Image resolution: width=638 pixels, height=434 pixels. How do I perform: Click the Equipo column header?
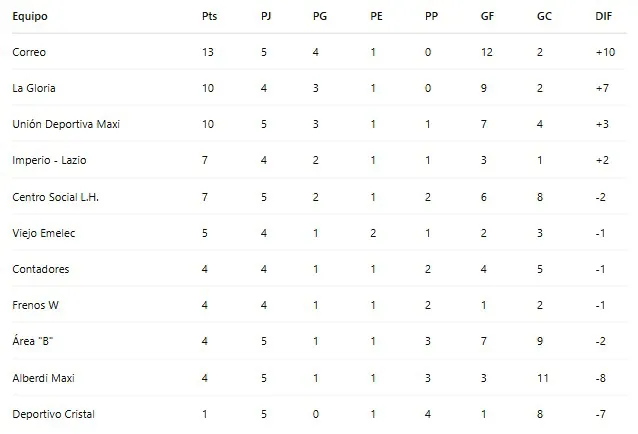pos(29,17)
